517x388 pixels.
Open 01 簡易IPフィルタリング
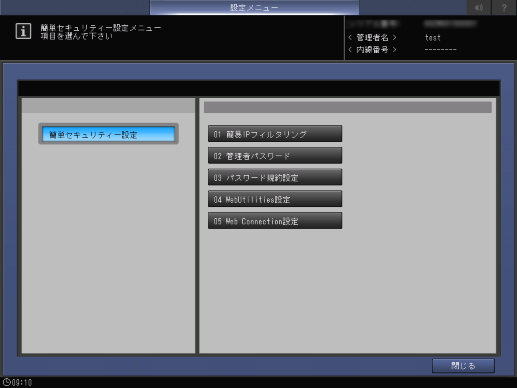pos(275,134)
